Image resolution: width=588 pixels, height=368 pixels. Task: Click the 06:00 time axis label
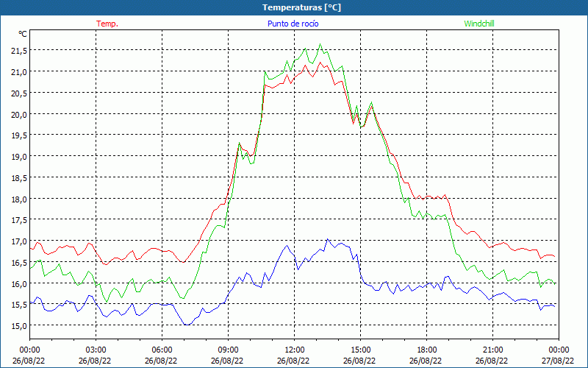tap(162, 350)
